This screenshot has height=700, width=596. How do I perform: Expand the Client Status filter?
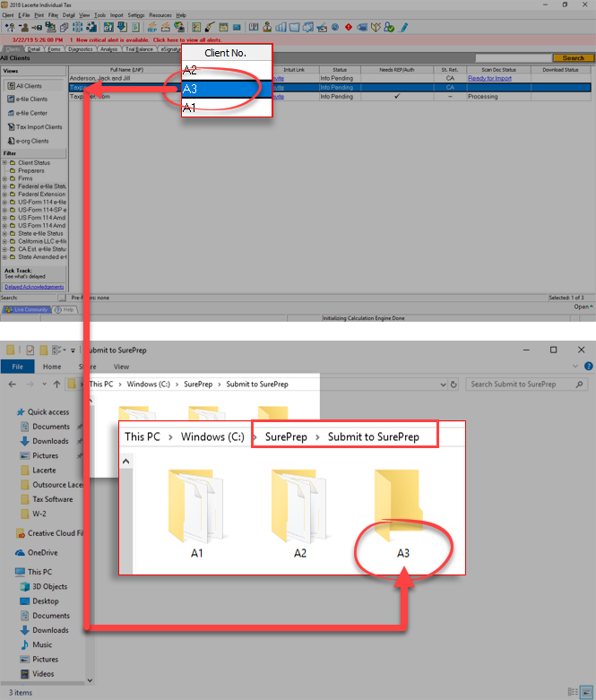point(4,163)
